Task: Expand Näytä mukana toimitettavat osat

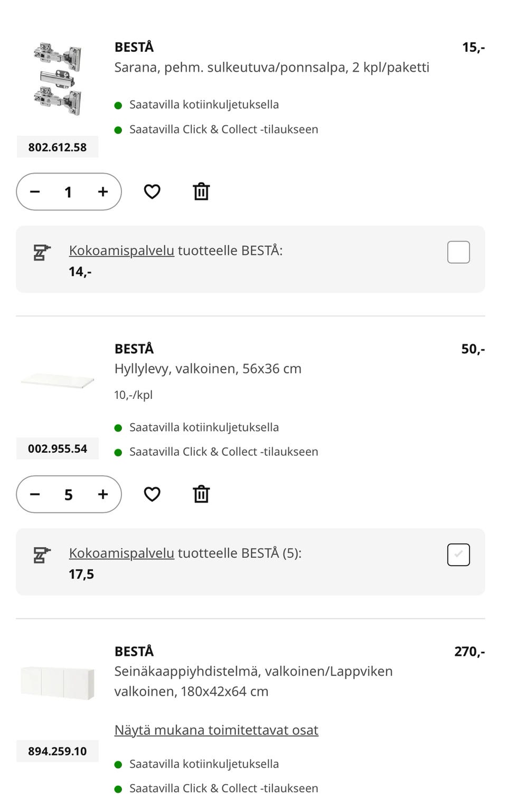Action: point(216,730)
